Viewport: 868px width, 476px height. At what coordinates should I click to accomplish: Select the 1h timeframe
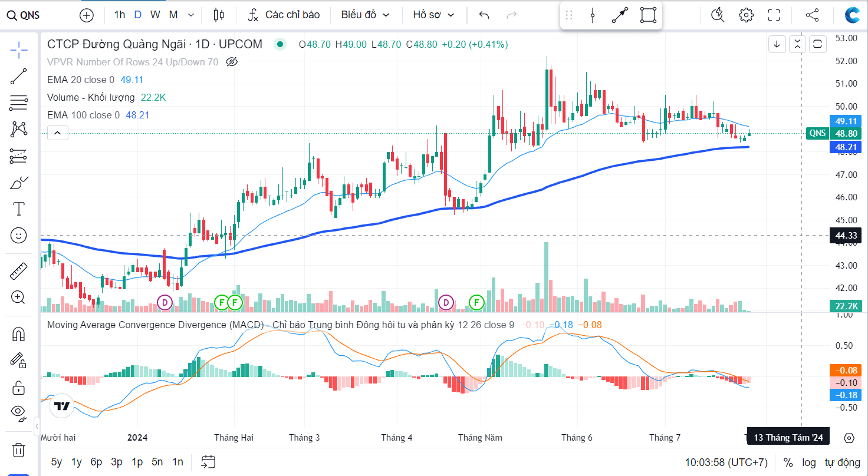tap(120, 15)
